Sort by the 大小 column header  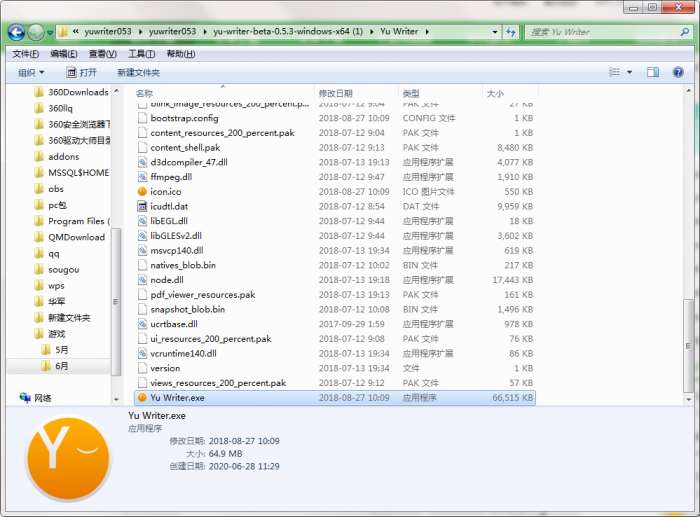point(510,93)
